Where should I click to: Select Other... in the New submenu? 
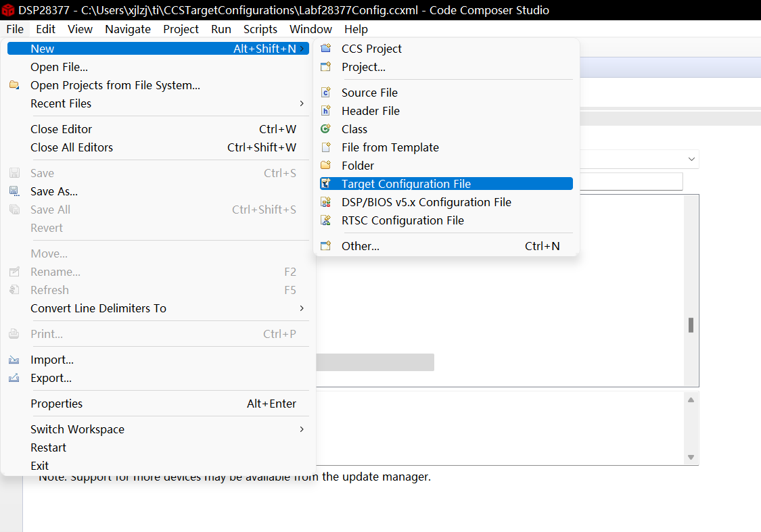coord(360,246)
